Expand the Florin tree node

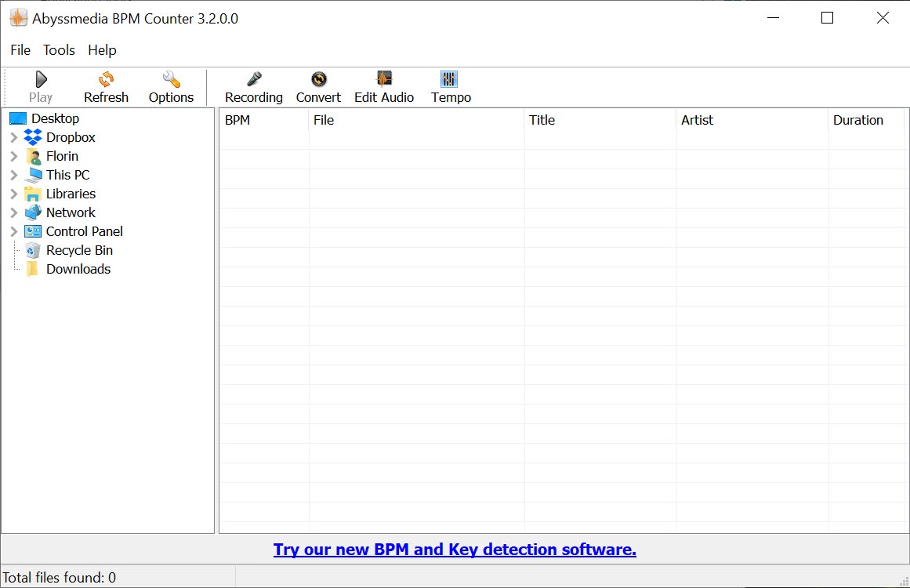pos(14,156)
